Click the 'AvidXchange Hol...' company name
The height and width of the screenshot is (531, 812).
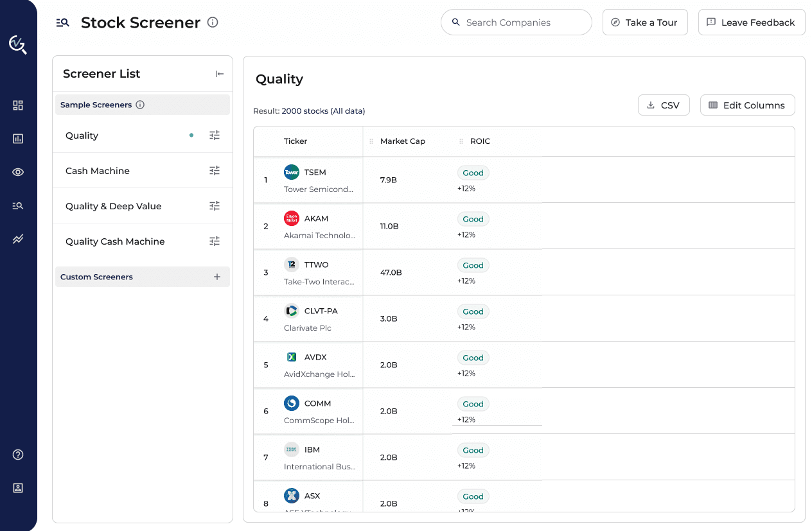319,374
